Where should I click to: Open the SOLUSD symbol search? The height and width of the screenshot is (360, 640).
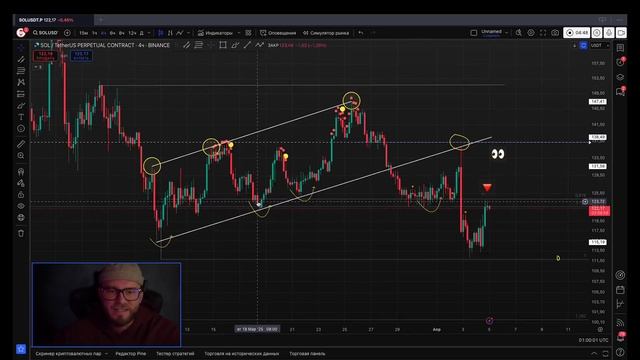point(45,33)
